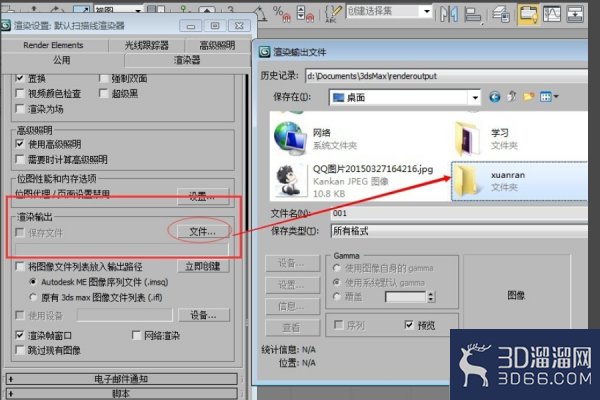
Task: Enable the 强制双面 checkbox
Action: point(103,78)
